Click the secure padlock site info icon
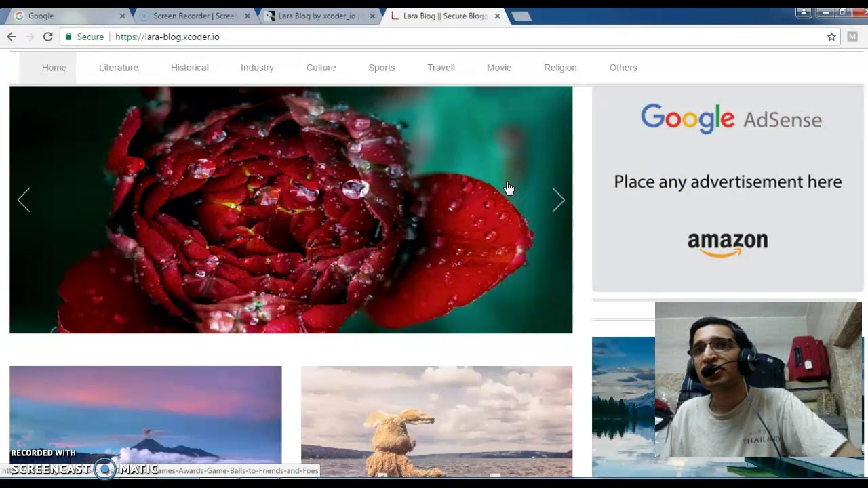The height and width of the screenshot is (488, 868). tap(68, 37)
